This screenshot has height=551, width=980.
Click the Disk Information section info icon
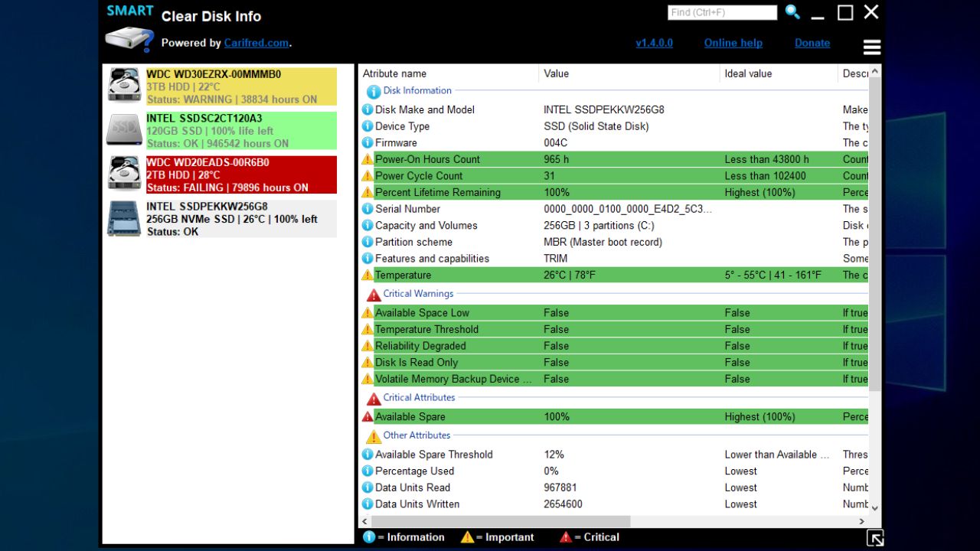coord(374,91)
